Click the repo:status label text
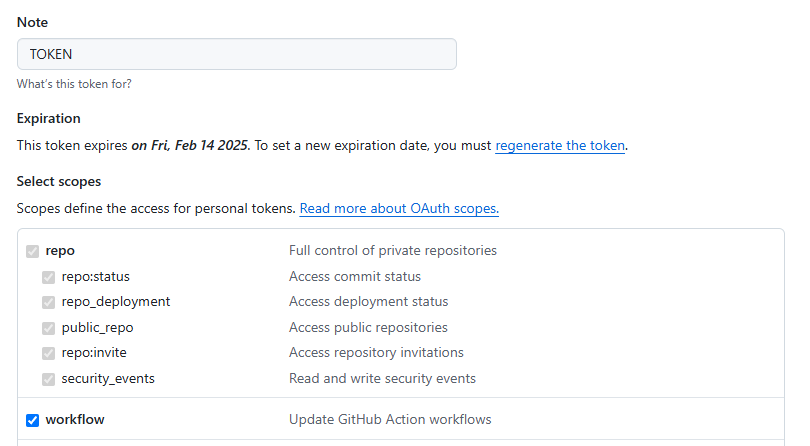This screenshot has width=810, height=446. click(x=96, y=277)
